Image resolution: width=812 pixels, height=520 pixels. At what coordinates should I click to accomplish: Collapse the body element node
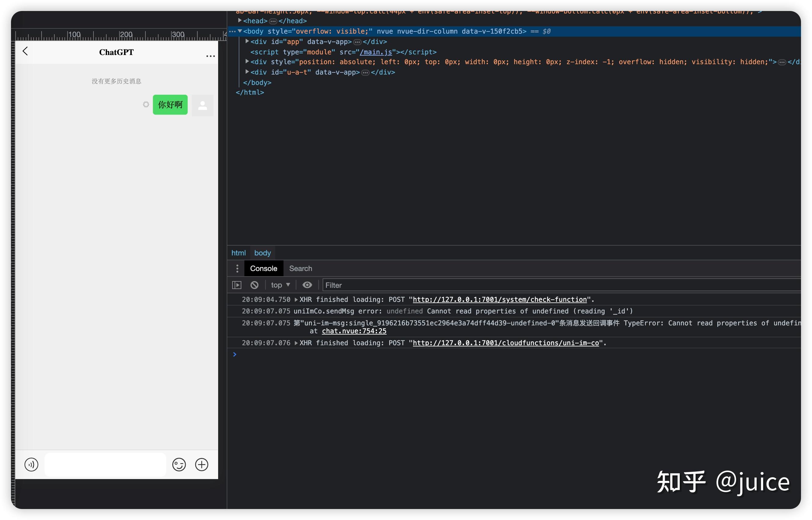(x=240, y=31)
